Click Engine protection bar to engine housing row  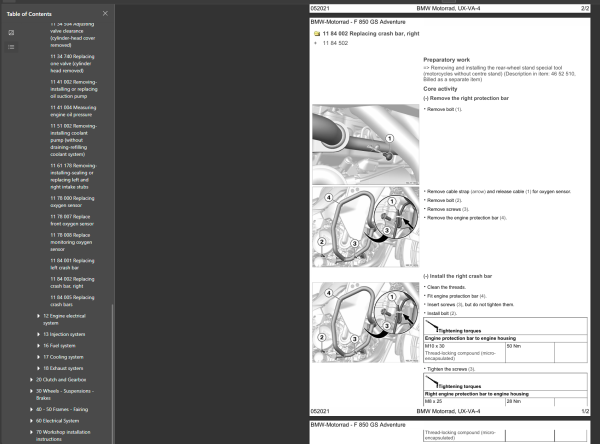tap(505, 338)
